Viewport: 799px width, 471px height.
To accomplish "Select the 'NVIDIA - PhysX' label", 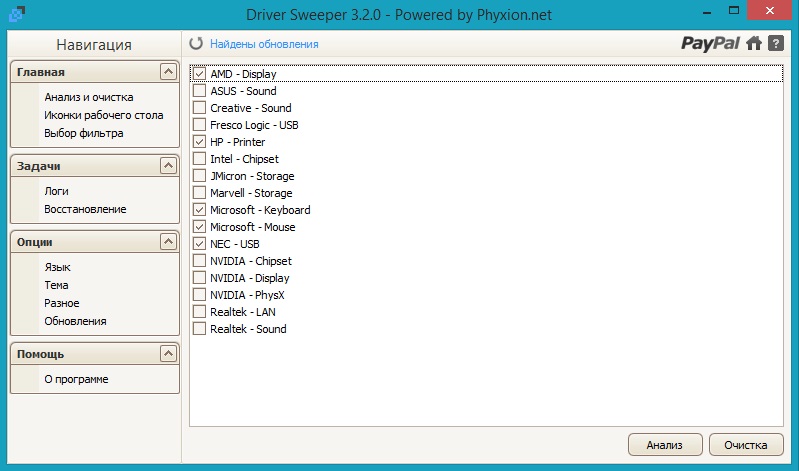I will [247, 295].
